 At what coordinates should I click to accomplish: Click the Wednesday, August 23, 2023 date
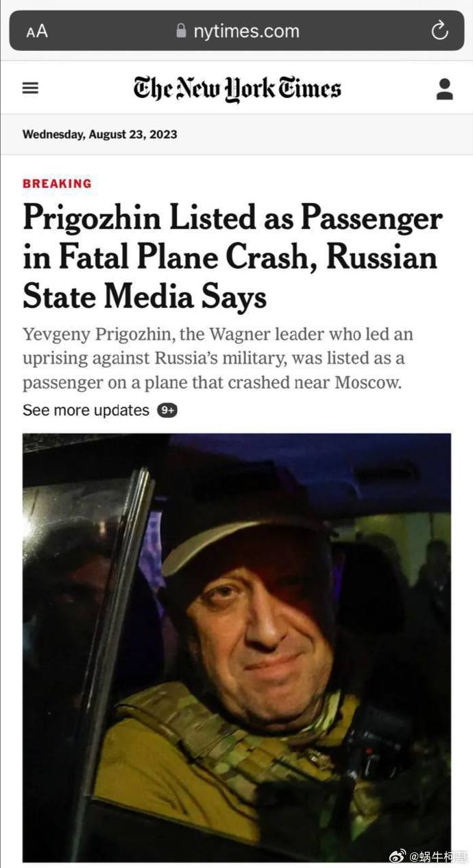[99, 134]
